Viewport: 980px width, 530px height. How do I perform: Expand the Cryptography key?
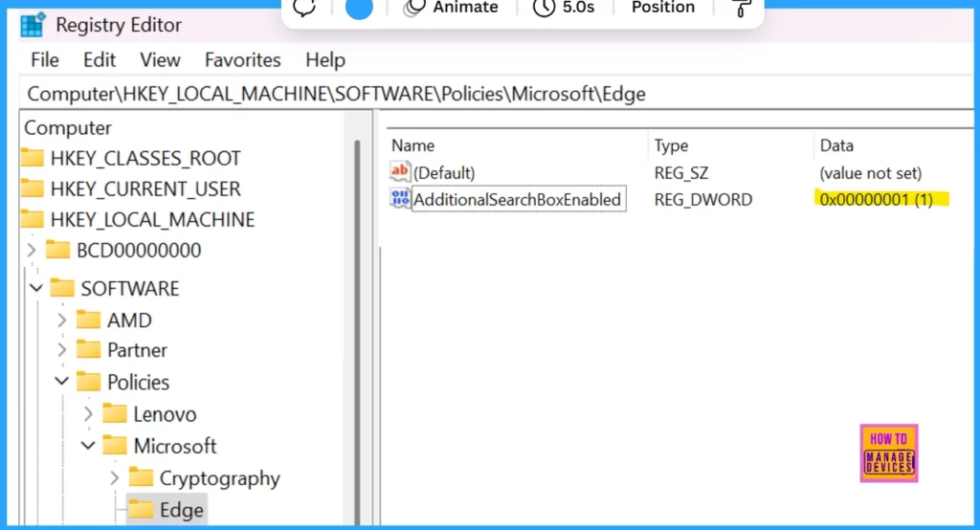pyautogui.click(x=115, y=478)
